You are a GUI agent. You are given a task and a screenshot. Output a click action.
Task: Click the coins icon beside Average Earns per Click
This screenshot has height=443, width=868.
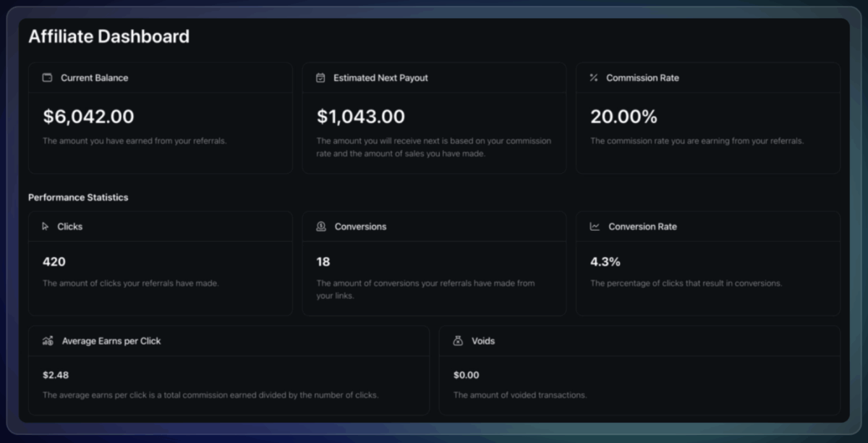click(48, 340)
